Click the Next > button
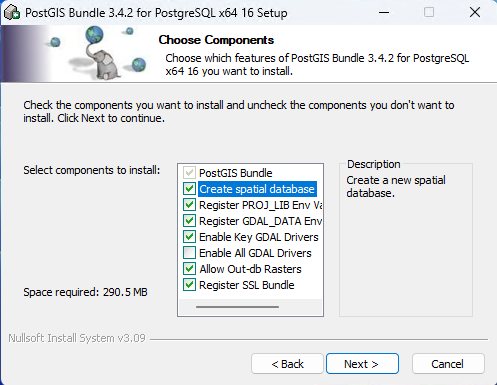The height and width of the screenshot is (385, 497). tap(362, 364)
